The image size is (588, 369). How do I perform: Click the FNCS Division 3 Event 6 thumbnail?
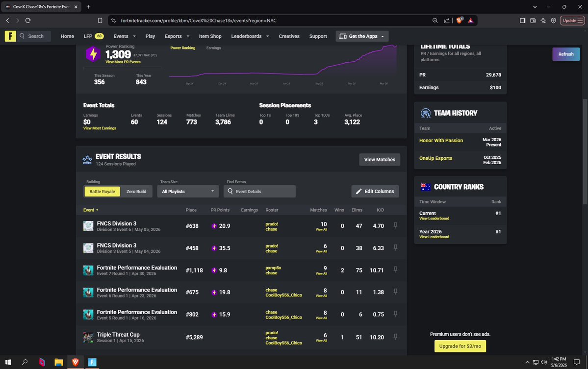click(88, 226)
